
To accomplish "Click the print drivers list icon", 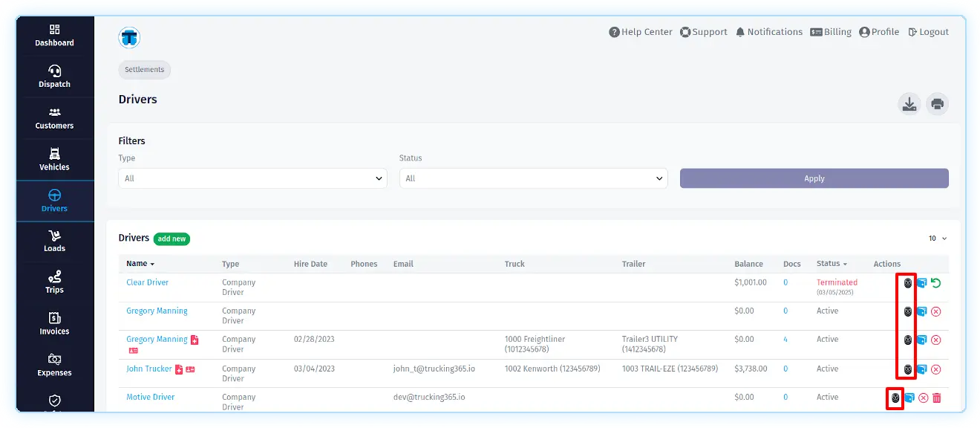I will pyautogui.click(x=937, y=104).
